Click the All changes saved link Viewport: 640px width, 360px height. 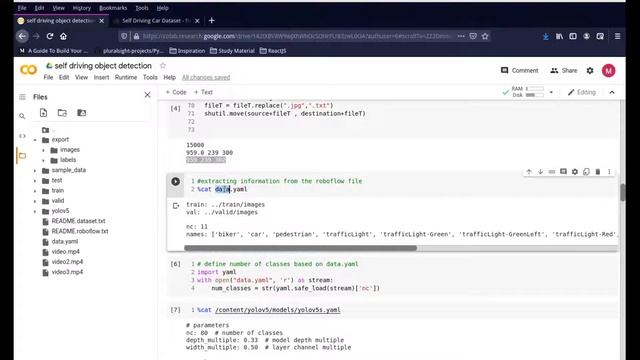(x=206, y=77)
